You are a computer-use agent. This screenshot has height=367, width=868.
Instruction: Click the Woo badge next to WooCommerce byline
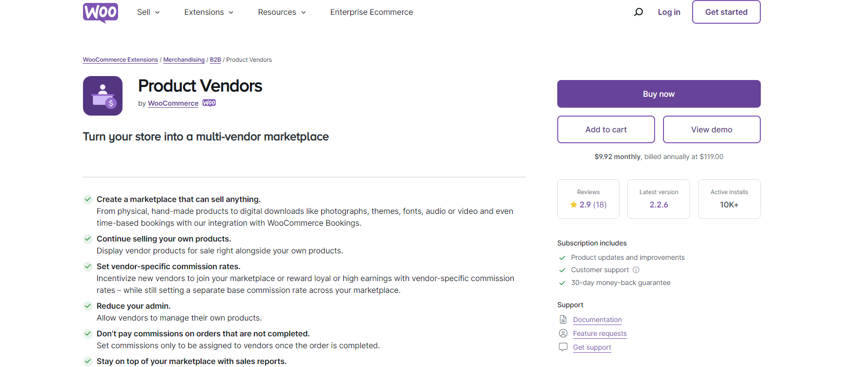(208, 103)
